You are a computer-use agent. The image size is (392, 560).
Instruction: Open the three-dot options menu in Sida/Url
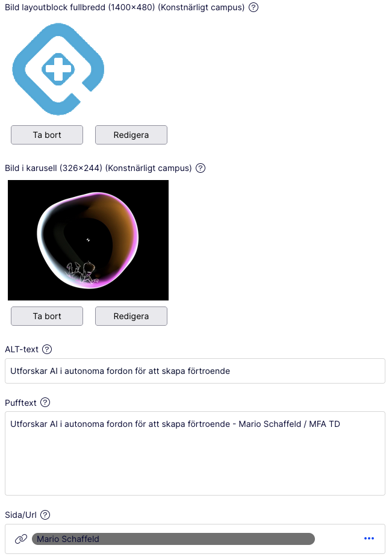369,538
